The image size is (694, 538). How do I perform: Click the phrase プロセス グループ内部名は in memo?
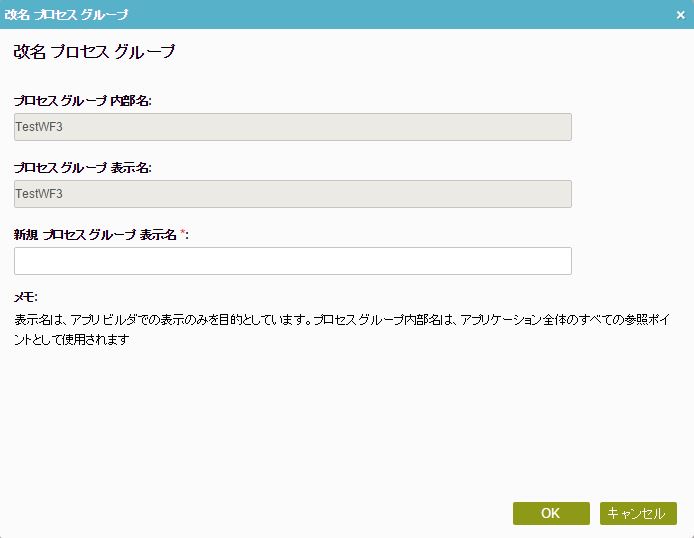click(384, 319)
